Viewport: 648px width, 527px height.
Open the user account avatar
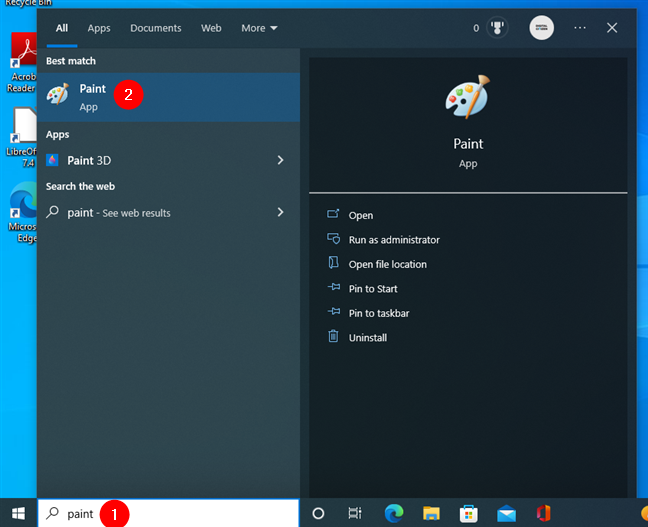pyautogui.click(x=541, y=28)
